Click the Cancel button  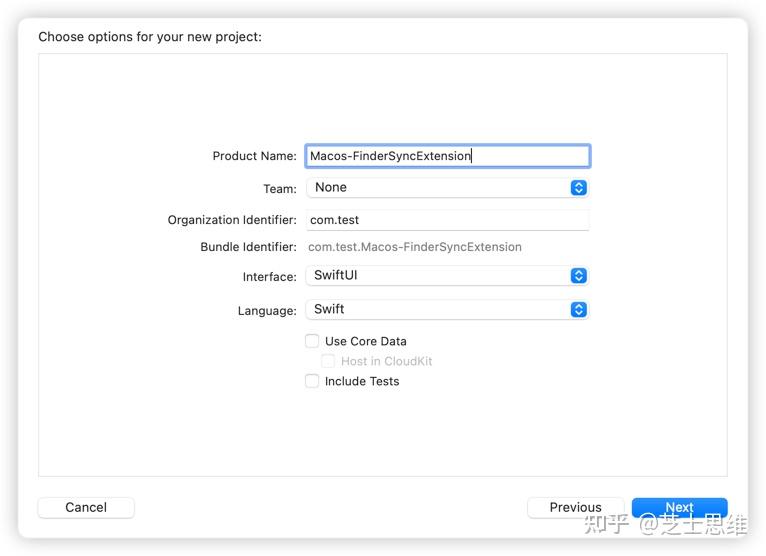[86, 507]
